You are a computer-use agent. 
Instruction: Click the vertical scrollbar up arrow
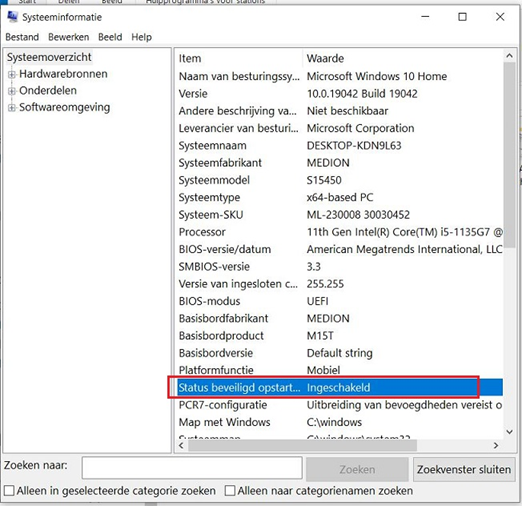(x=509, y=56)
